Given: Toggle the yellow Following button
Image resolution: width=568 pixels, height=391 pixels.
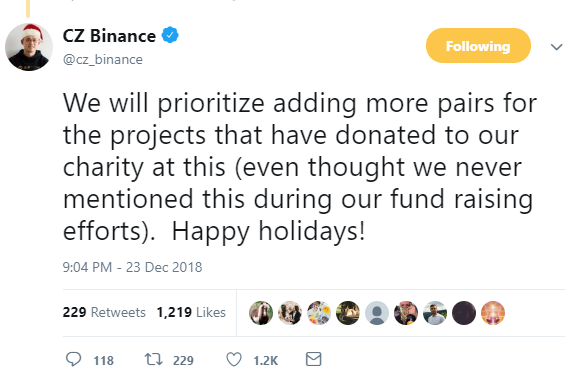Looking at the screenshot, I should (x=478, y=46).
